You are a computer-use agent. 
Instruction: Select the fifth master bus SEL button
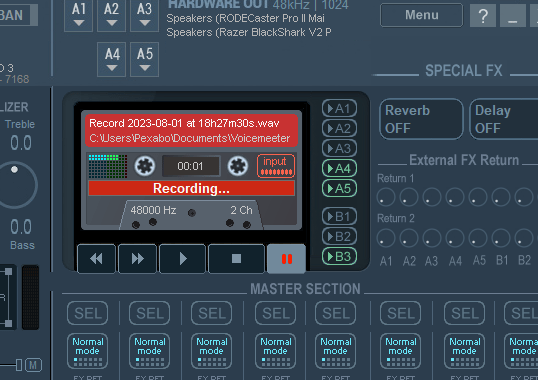tap(336, 313)
